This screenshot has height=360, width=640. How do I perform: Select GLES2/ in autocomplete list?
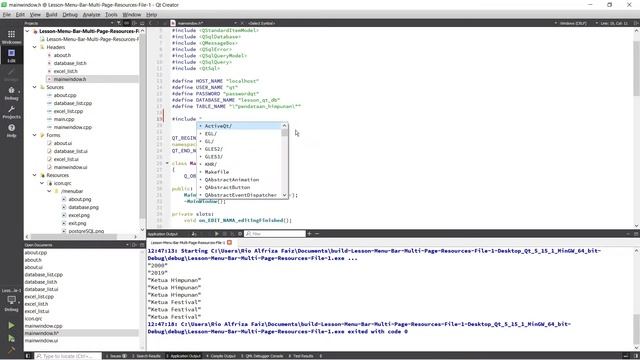pos(240,149)
